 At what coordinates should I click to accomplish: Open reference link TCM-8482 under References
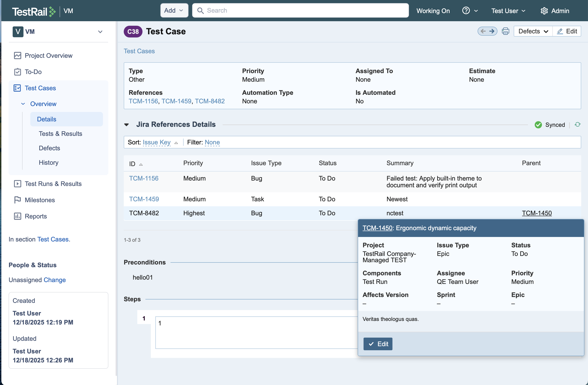point(210,101)
